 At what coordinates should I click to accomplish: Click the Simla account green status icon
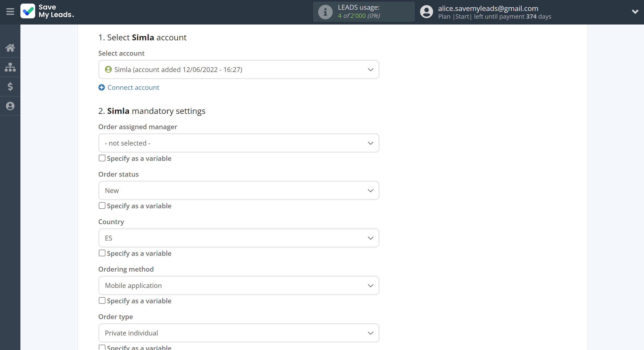tap(108, 69)
